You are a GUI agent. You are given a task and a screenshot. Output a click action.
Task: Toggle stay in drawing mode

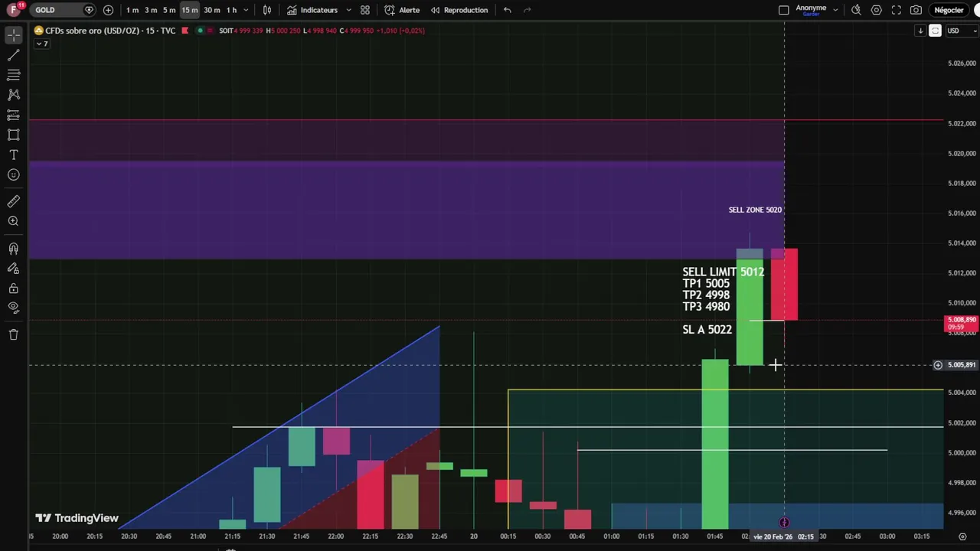coord(13,269)
